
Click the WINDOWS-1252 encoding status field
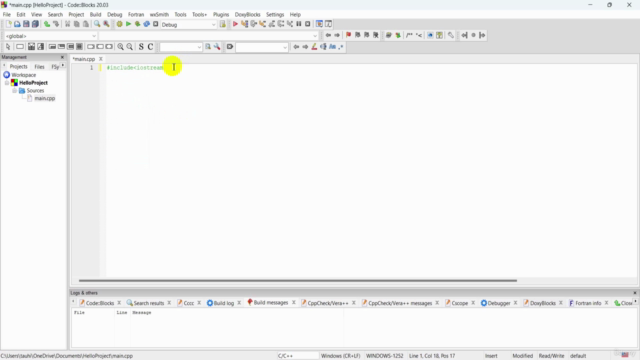[x=384, y=356]
